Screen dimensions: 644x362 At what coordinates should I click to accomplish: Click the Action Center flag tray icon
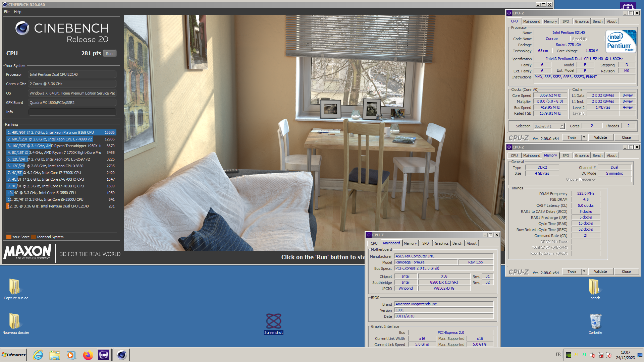(609, 355)
